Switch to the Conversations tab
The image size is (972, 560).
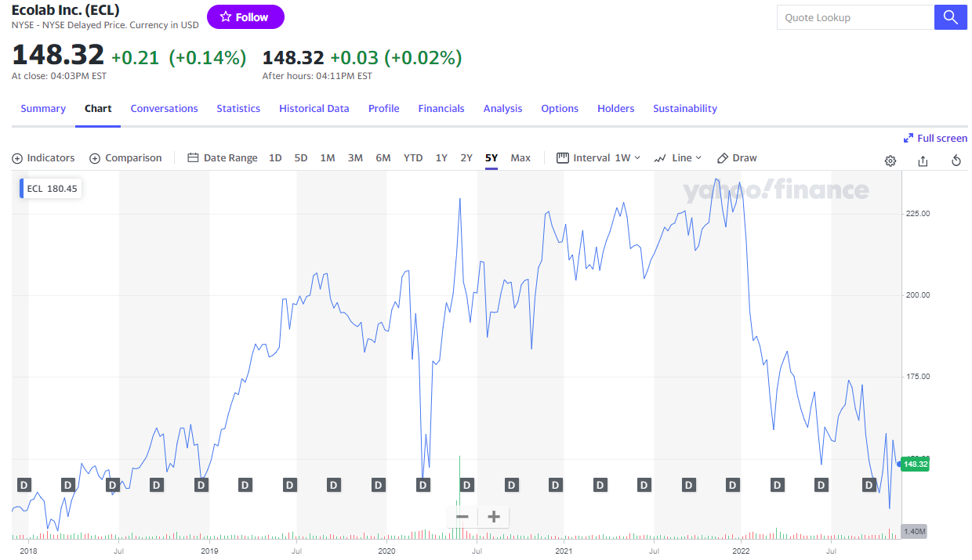click(x=164, y=109)
